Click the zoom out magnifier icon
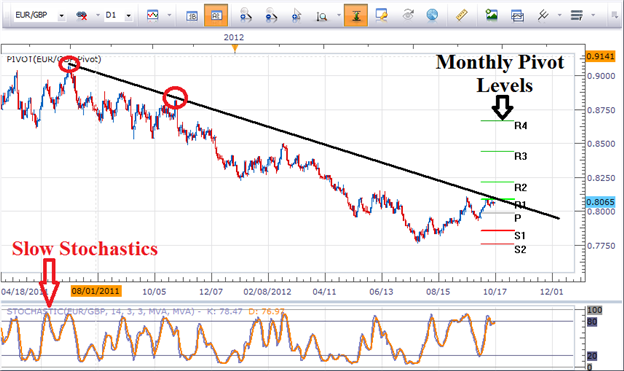 271,16
